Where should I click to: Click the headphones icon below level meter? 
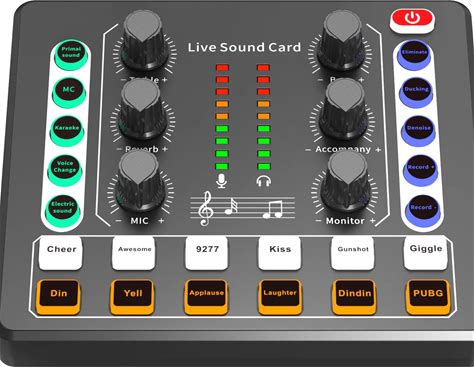(264, 181)
